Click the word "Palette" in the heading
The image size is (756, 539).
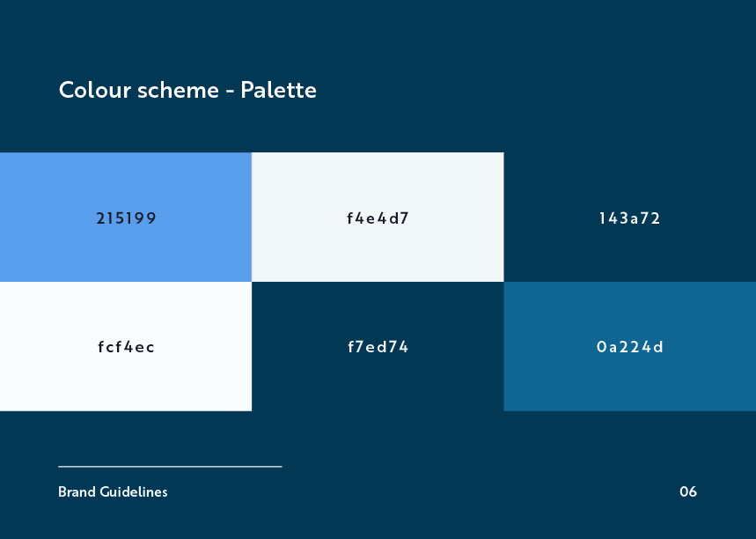pyautogui.click(x=278, y=90)
